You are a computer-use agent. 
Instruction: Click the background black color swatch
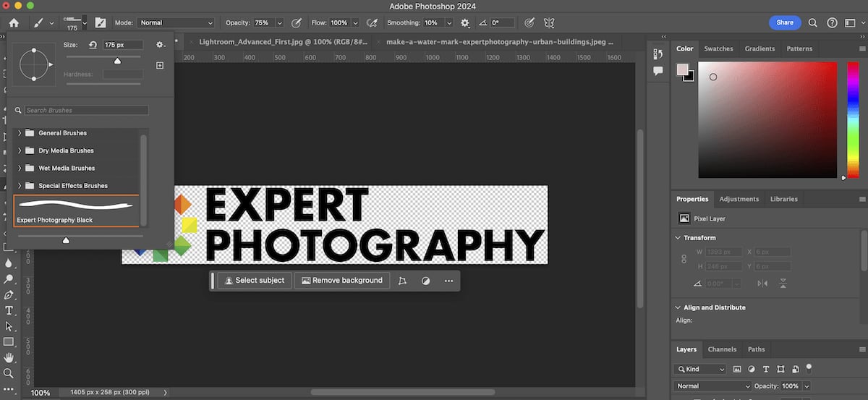689,76
